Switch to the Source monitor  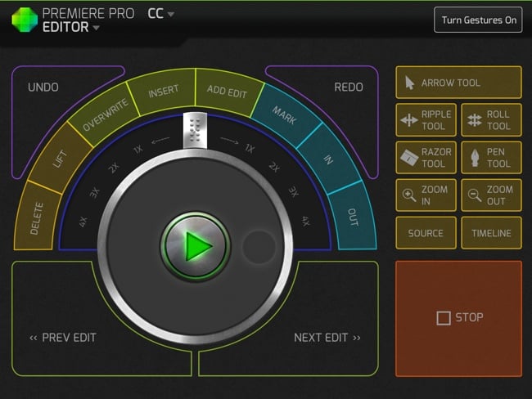(426, 233)
